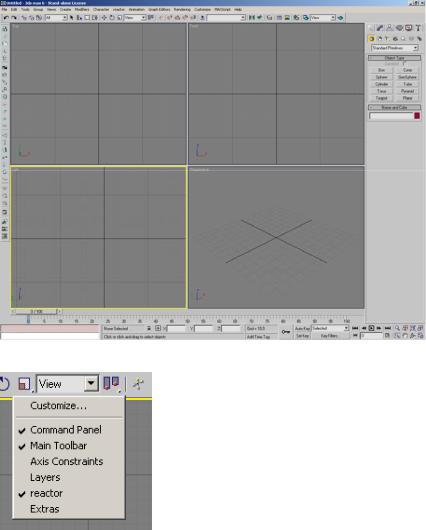Open the Selected key filter dropdown

point(330,328)
